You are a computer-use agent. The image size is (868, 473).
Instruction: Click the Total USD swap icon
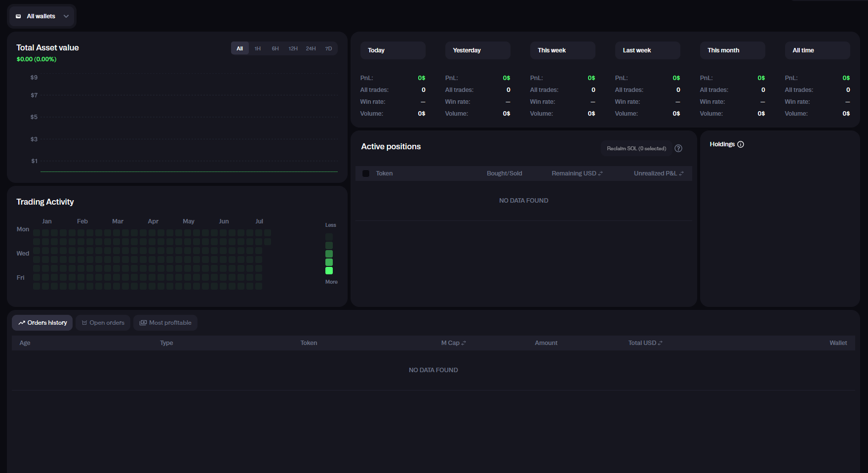pos(660,343)
